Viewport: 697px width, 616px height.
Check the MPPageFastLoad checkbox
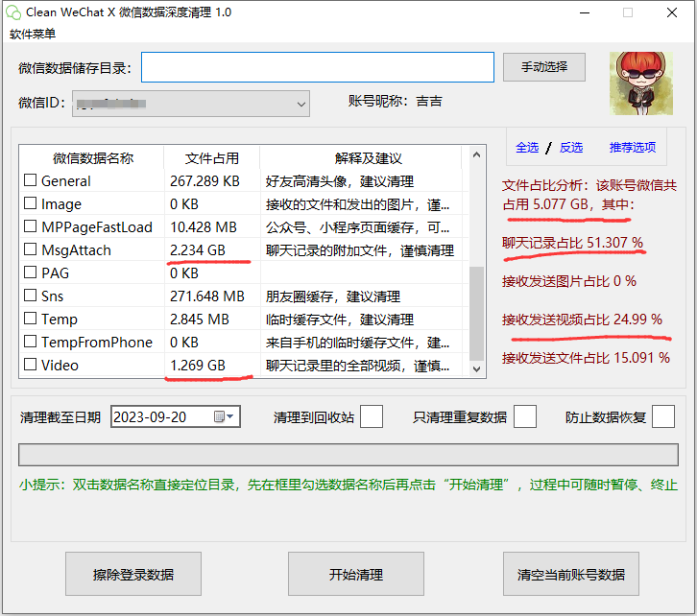(30, 226)
